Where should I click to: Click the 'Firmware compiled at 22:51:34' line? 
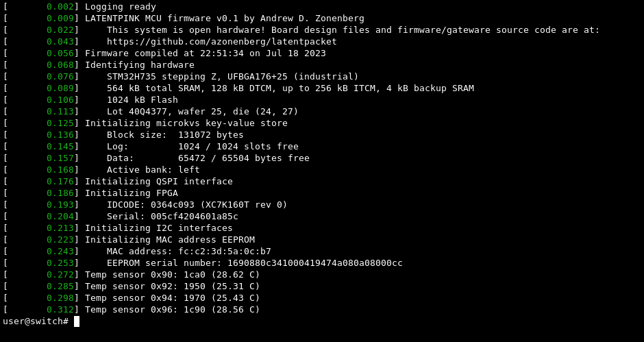coord(206,53)
